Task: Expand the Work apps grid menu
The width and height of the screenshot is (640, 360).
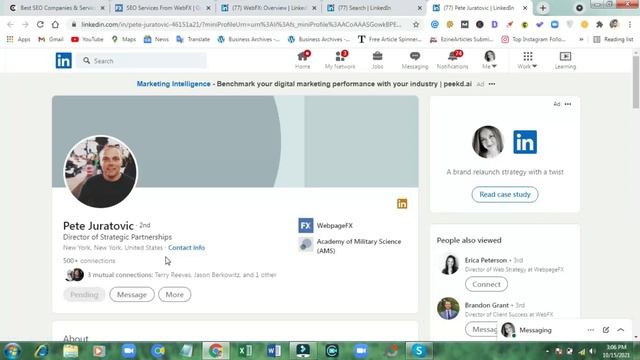Action: pyautogui.click(x=527, y=60)
